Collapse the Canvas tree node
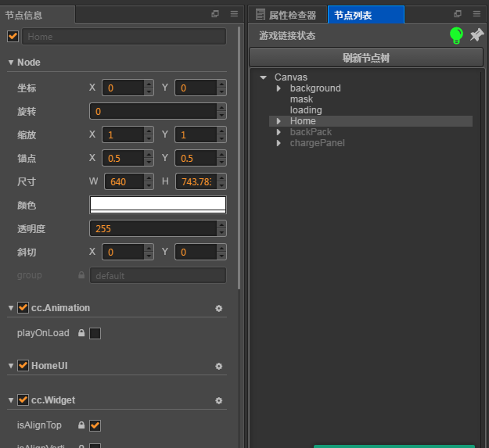The height and width of the screenshot is (448, 489). (x=264, y=77)
